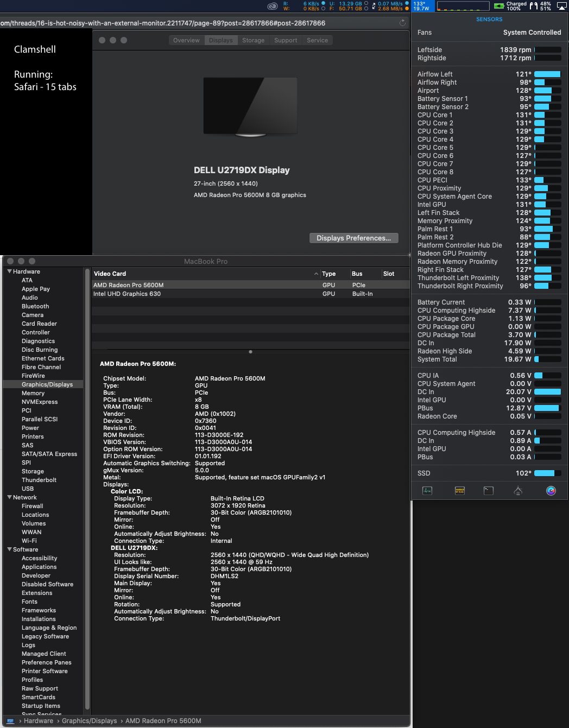Click the CPU PECI sensor row
Viewport: 569px width, 728px height.
point(489,180)
